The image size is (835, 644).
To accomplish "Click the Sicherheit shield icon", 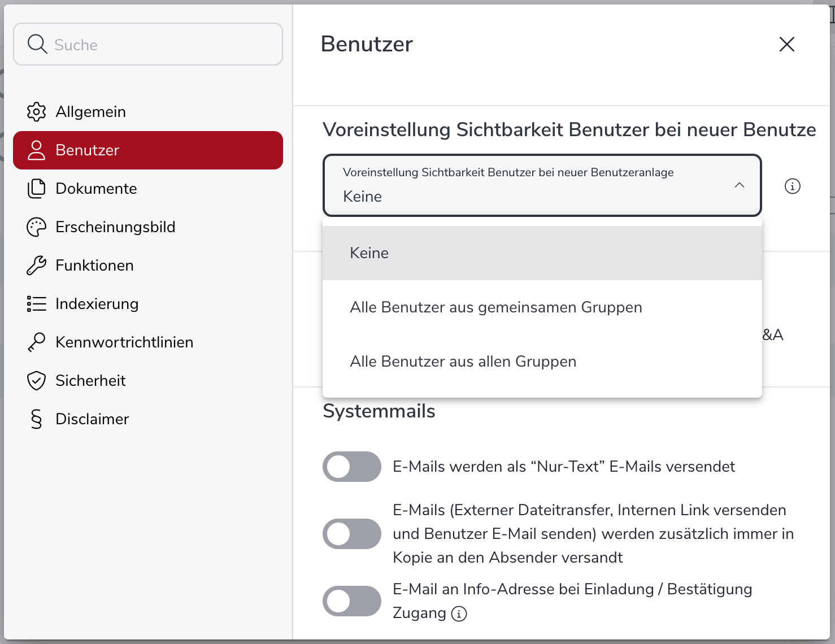I will pyautogui.click(x=36, y=381).
